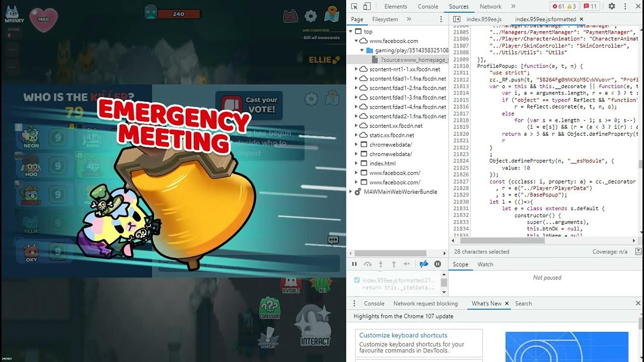Click the step debugger arrow
The height and width of the screenshot is (362, 644).
coord(407,264)
